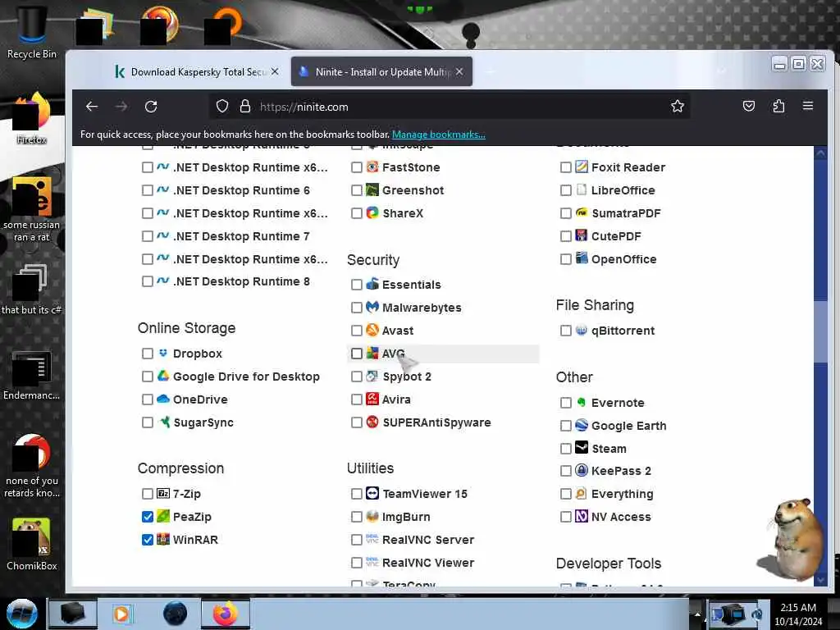Click the RealVNC Server label
Image resolution: width=840 pixels, height=630 pixels.
(428, 540)
